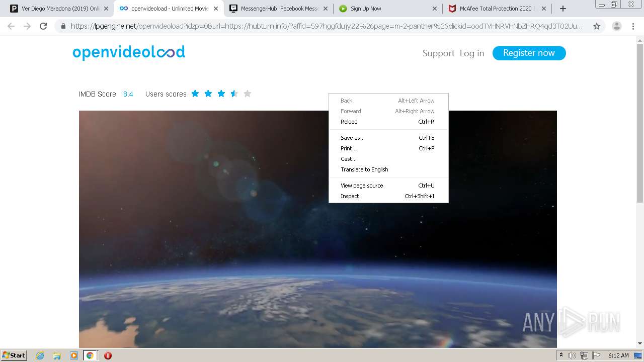
Task: Close the Ver Diego Maradona tab
Action: coord(106,9)
